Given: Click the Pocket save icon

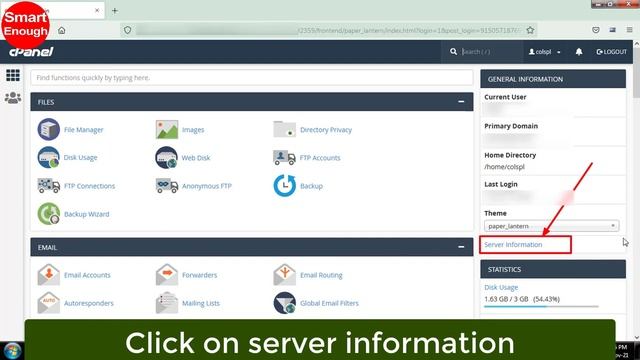Looking at the screenshot, I should click(x=596, y=30).
